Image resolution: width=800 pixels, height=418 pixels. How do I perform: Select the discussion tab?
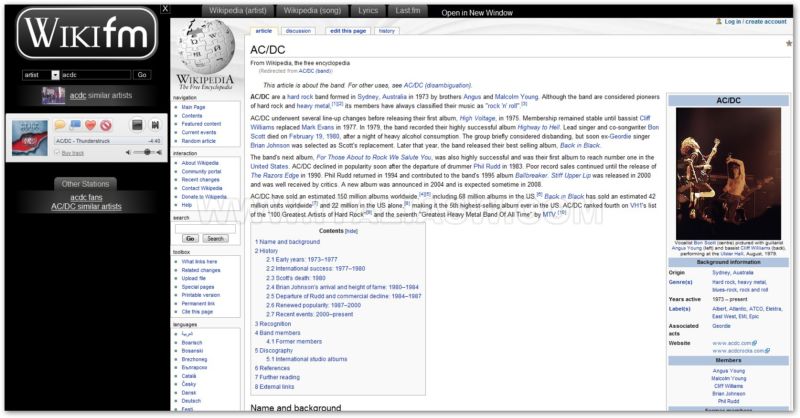tap(298, 31)
